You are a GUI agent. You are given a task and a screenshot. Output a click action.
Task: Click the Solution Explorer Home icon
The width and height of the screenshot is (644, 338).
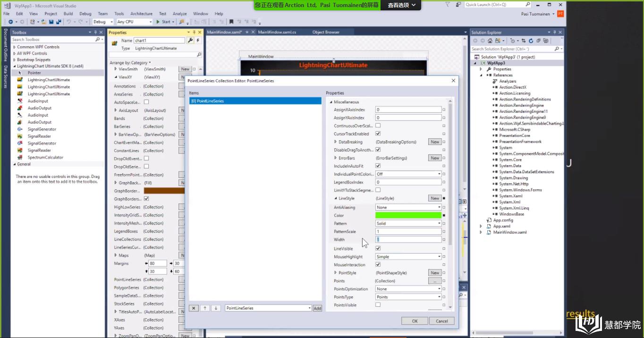pos(490,41)
